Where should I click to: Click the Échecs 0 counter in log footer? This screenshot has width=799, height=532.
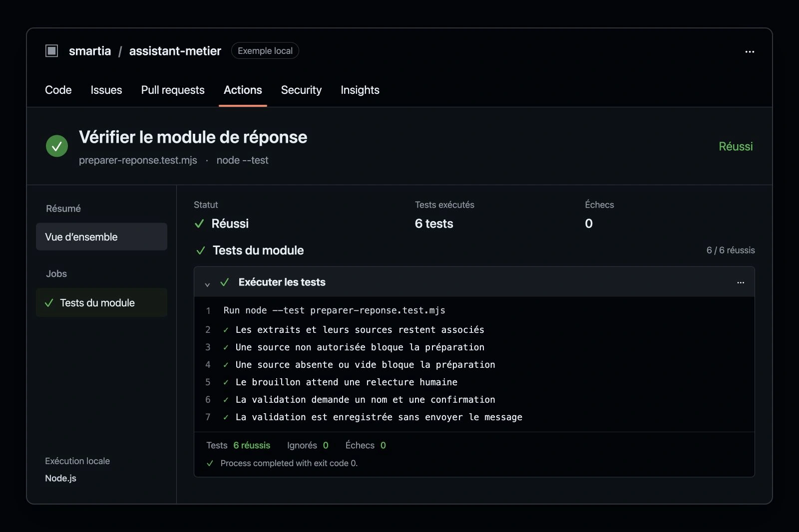click(366, 445)
